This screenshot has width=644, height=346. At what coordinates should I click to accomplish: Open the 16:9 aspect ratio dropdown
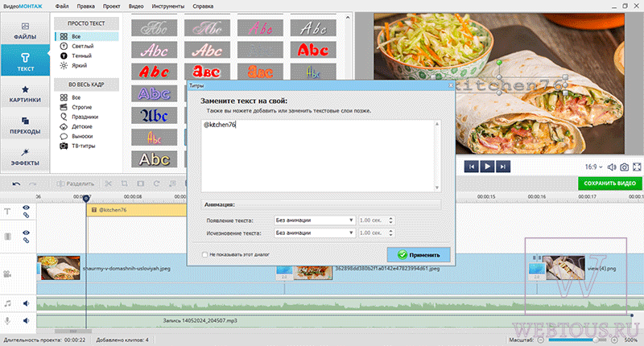pos(594,167)
